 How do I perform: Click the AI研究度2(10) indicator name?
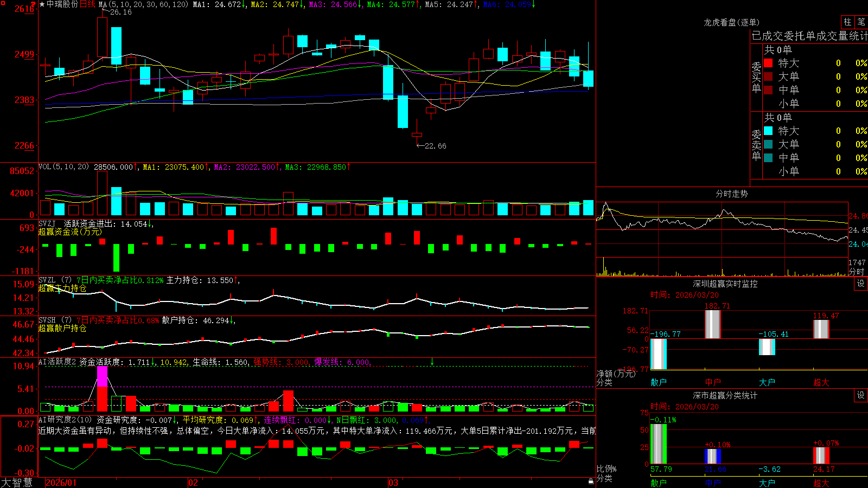coord(65,420)
